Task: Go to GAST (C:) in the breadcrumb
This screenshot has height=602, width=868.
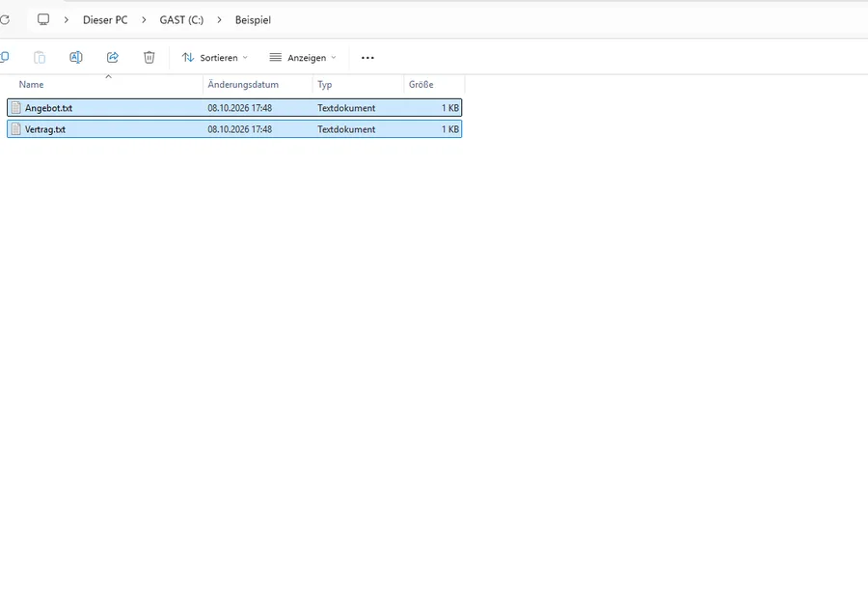Action: pos(181,20)
